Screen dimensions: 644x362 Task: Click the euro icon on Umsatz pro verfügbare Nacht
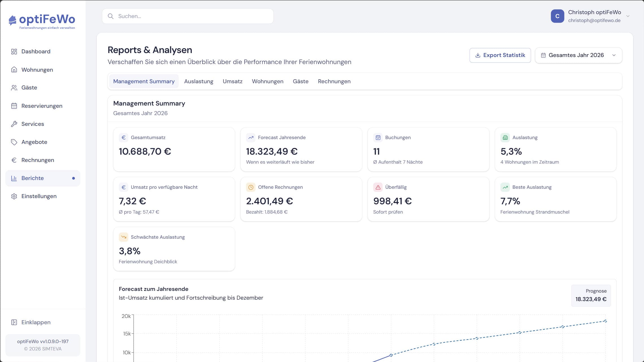pos(123,187)
